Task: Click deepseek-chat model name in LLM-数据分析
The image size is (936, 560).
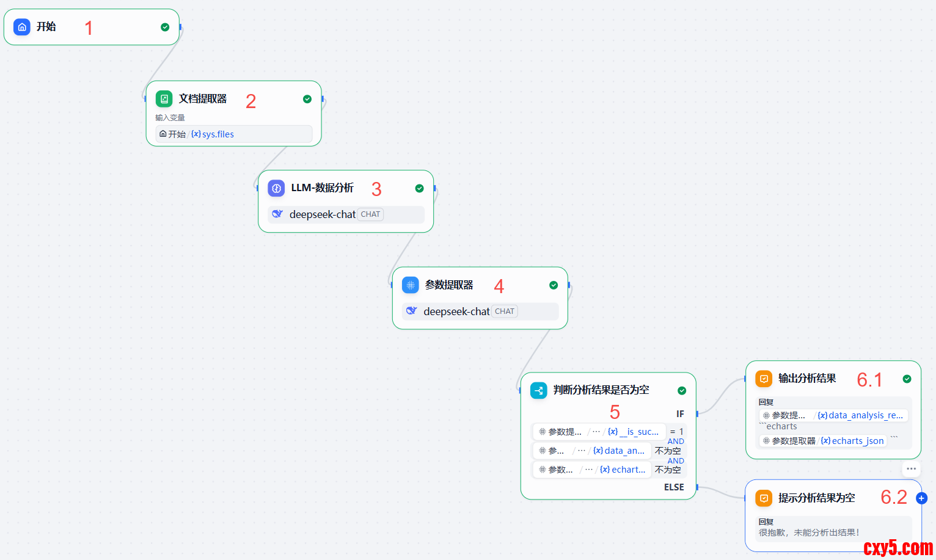Action: tap(323, 214)
